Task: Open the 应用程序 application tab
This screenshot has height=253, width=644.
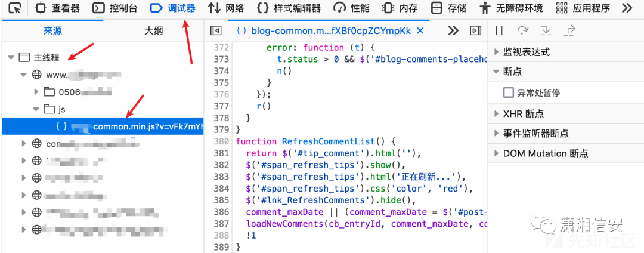Action: pos(583,8)
